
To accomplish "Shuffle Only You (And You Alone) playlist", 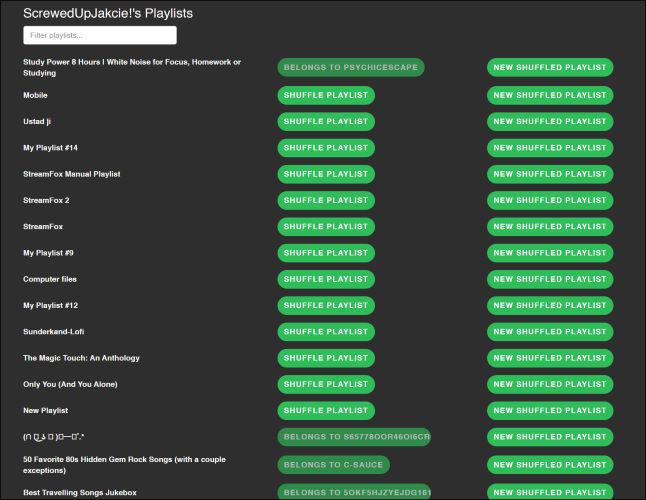I will [326, 384].
